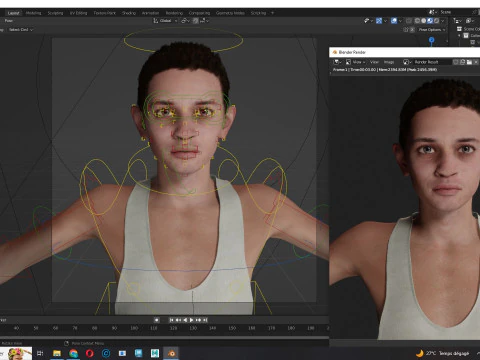Toggle X-ray view icon
The width and height of the screenshot is (480, 360).
coord(409,21)
